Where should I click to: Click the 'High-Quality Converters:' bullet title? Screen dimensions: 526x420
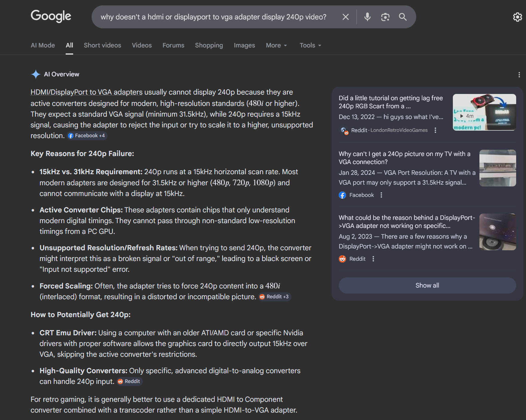(x=84, y=371)
